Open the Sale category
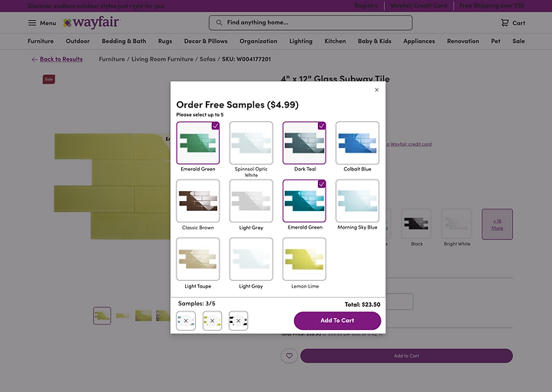This screenshot has width=552, height=392. pos(518,41)
